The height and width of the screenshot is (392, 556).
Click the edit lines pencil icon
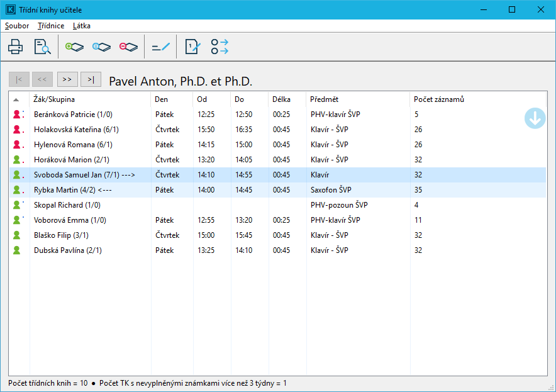pyautogui.click(x=161, y=47)
